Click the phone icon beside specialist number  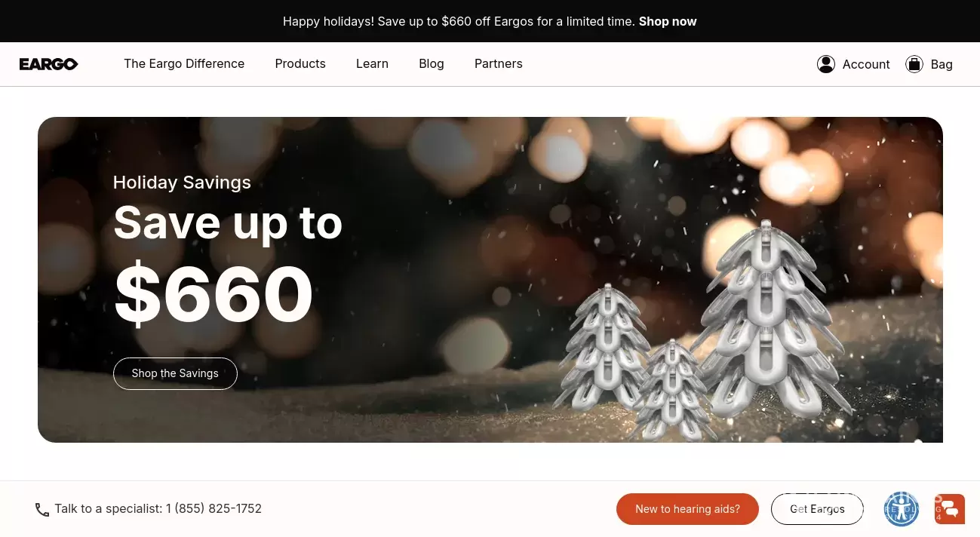[x=42, y=510]
